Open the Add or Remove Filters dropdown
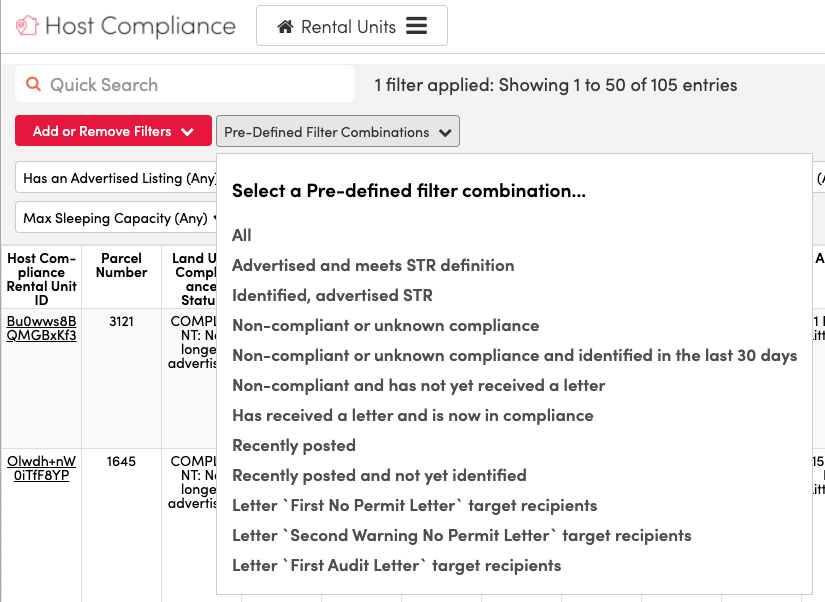The image size is (825, 602). [113, 130]
